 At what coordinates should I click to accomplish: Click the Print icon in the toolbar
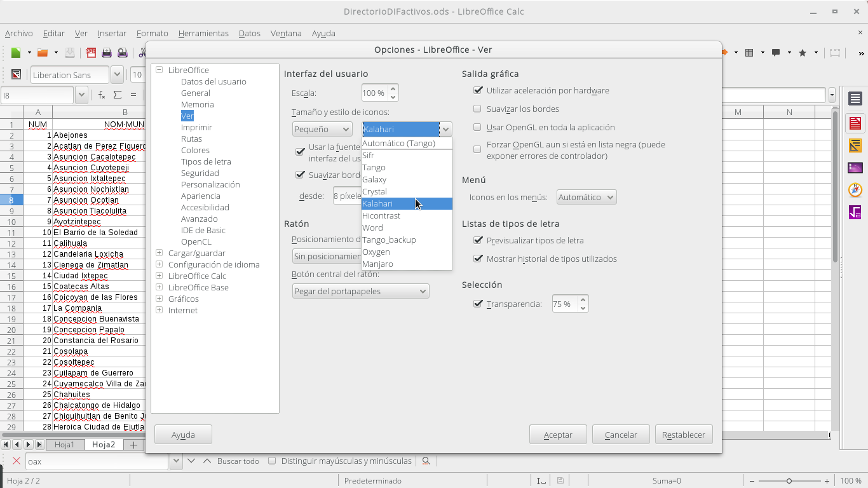[107, 53]
